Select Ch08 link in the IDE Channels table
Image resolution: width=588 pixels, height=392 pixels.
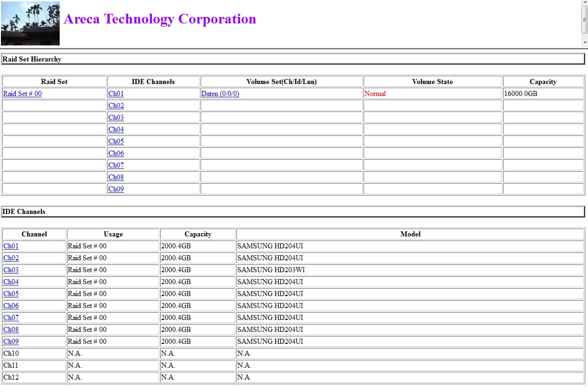[x=11, y=330]
